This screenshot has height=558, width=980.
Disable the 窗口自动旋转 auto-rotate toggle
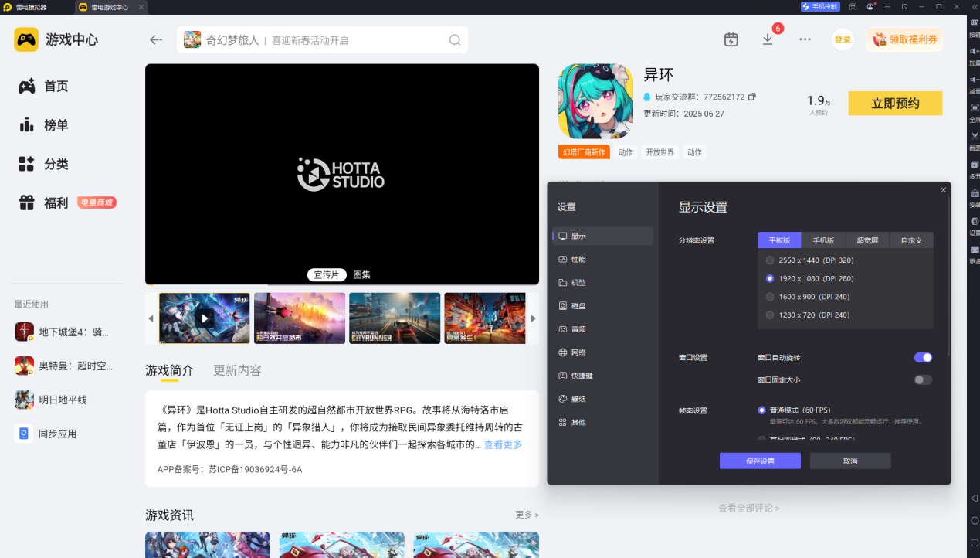coord(923,357)
